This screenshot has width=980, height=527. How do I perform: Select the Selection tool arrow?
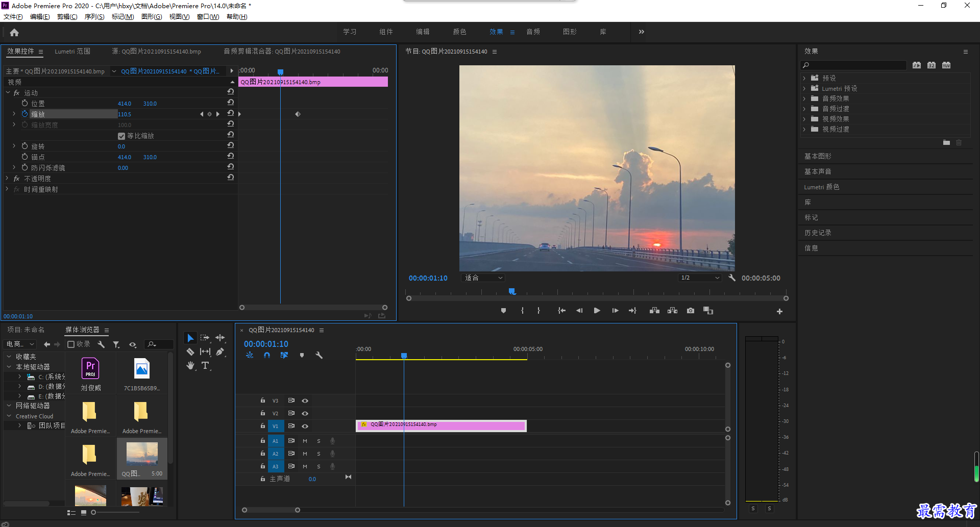(x=190, y=338)
